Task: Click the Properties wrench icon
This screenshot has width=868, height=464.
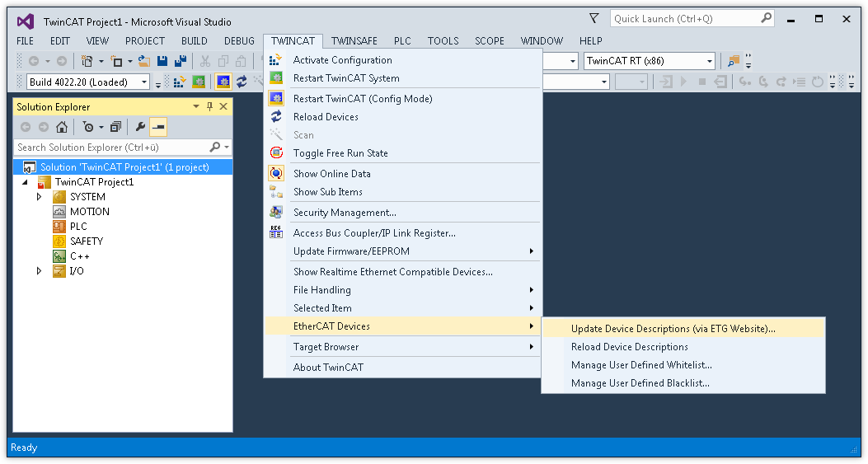Action: click(141, 128)
